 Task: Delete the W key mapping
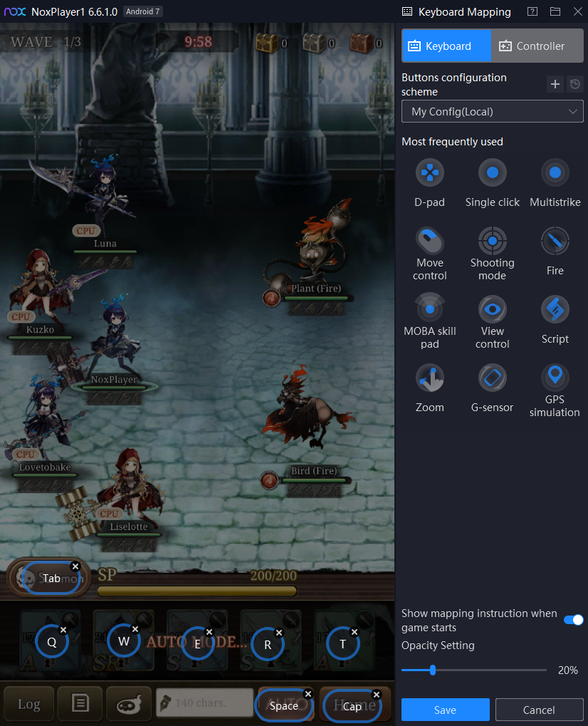coord(135,629)
